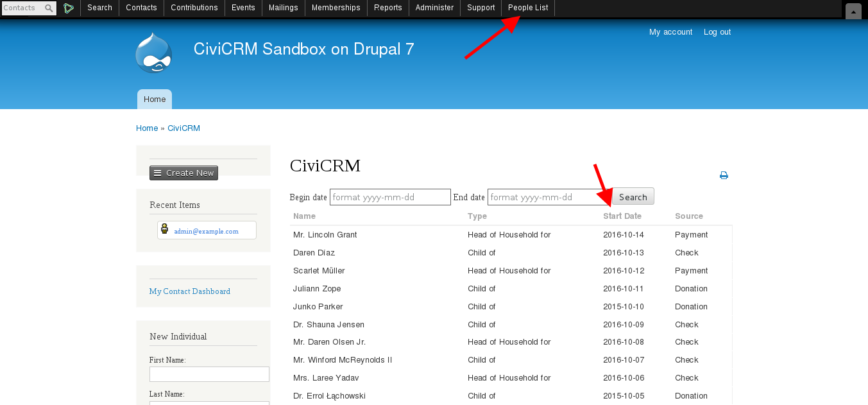This screenshot has height=405, width=868.
Task: Select Scarlet Müller name
Action: pyautogui.click(x=319, y=271)
